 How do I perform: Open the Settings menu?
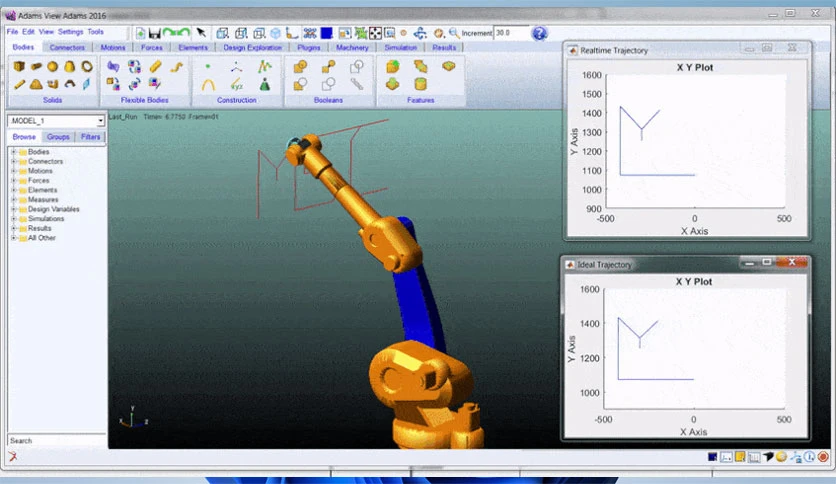click(70, 32)
